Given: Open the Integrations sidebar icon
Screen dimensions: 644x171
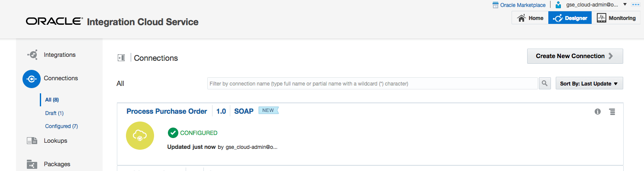Looking at the screenshot, I should click(32, 55).
